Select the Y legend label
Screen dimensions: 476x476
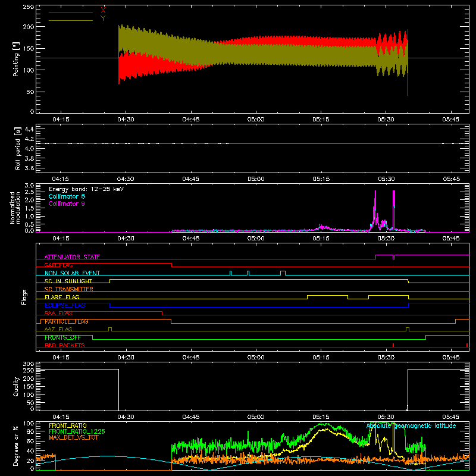pyautogui.click(x=103, y=18)
